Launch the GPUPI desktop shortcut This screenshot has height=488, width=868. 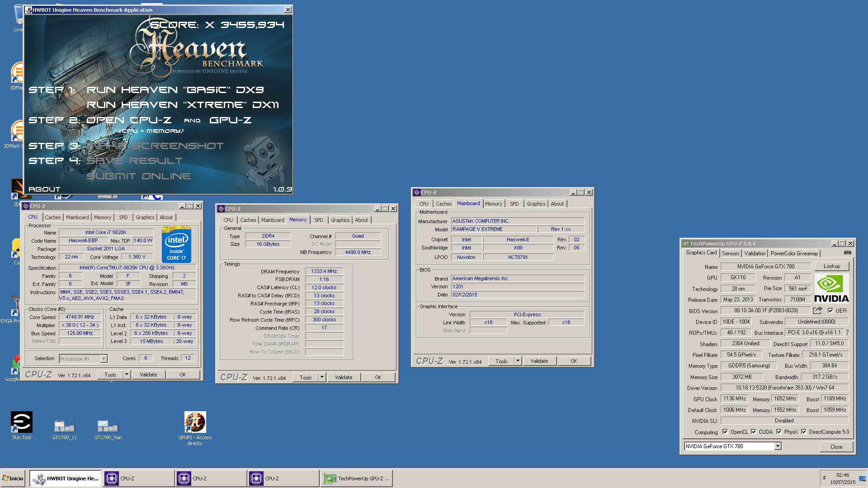pos(195,428)
